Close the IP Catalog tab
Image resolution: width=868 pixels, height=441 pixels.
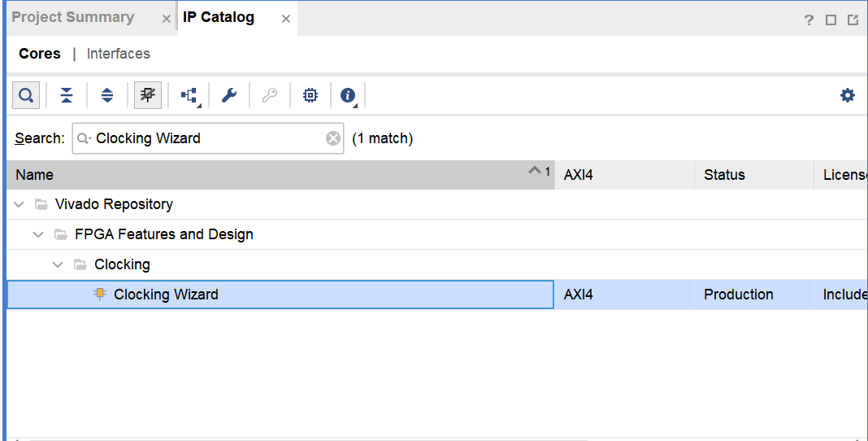tap(286, 19)
